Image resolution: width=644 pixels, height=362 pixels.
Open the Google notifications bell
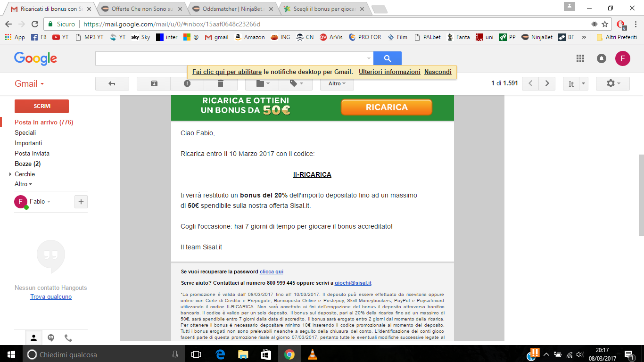tap(602, 58)
